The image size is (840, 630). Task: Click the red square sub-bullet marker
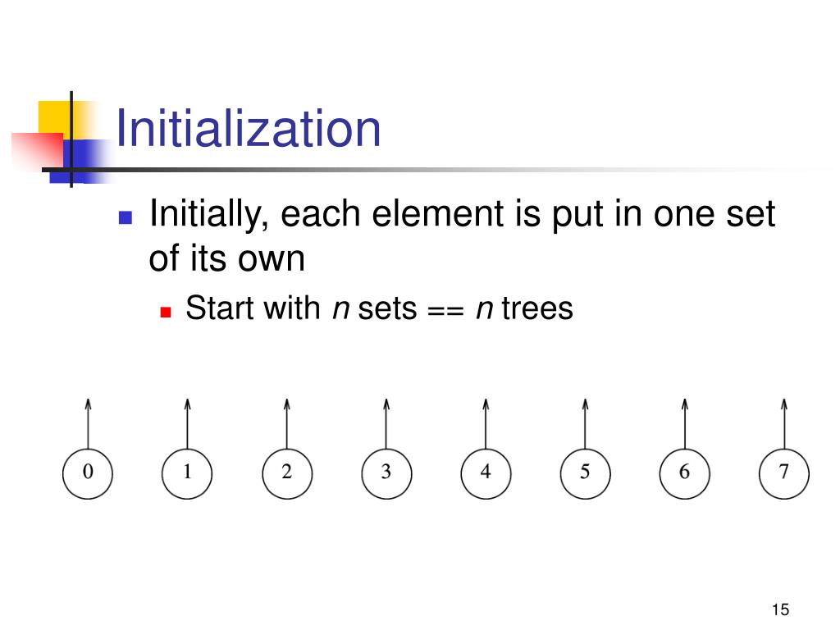tap(166, 312)
